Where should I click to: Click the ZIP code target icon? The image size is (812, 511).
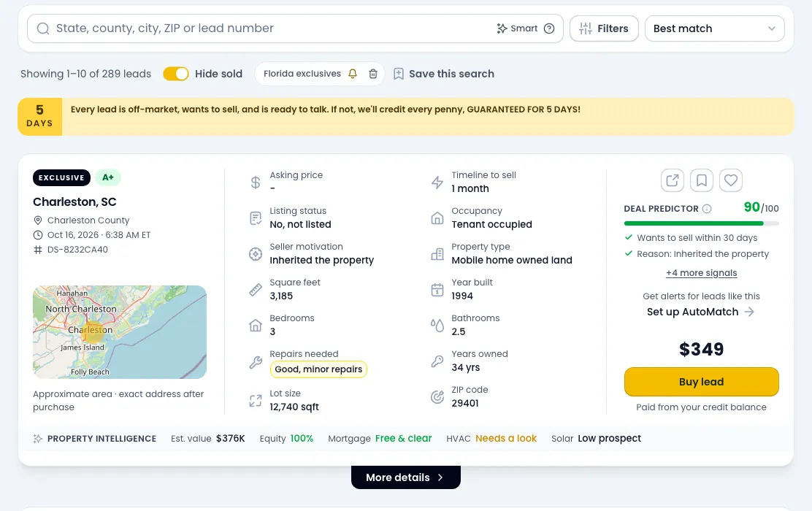point(437,396)
